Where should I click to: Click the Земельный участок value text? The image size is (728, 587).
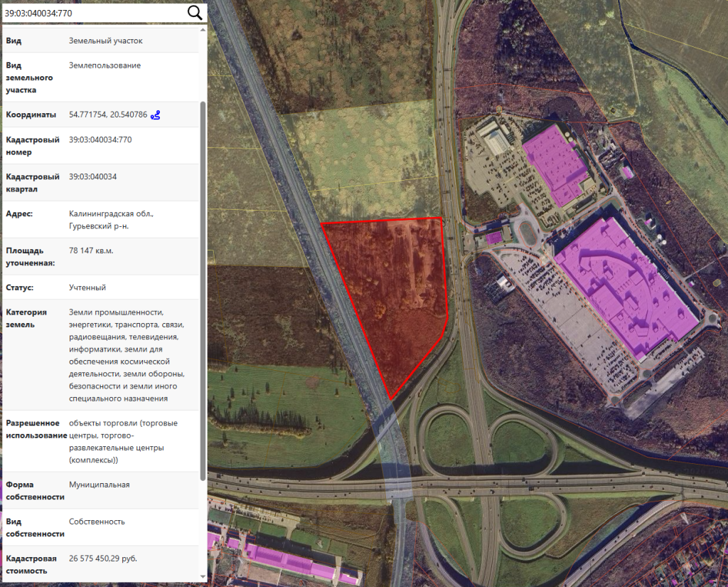point(106,41)
